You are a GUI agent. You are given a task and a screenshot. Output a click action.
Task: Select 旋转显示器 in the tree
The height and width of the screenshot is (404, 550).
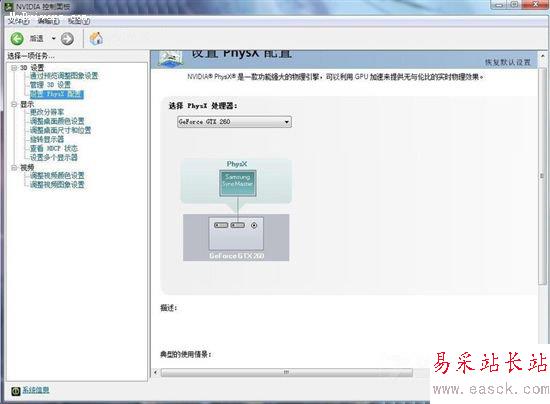pos(47,140)
